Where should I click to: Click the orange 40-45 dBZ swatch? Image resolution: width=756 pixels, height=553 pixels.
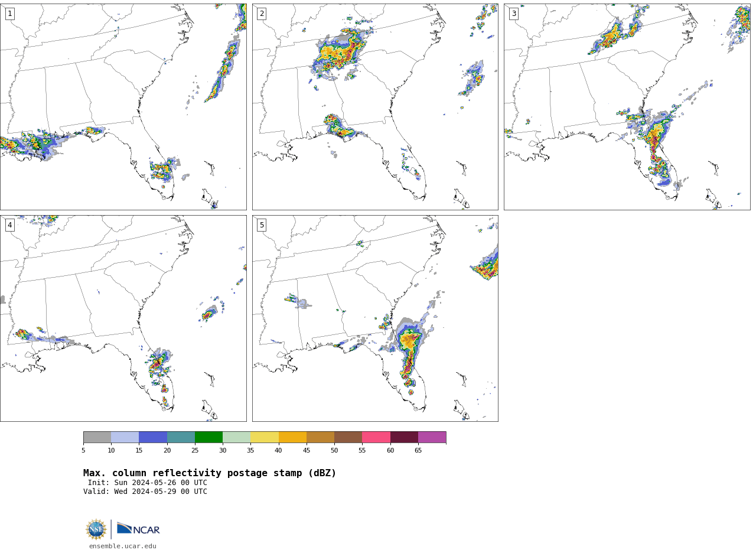292,437
